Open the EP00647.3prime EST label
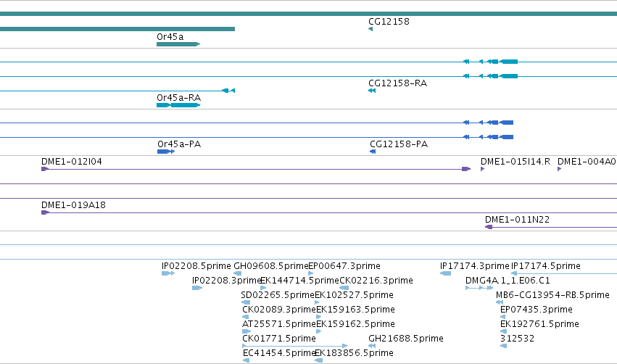 [344, 266]
